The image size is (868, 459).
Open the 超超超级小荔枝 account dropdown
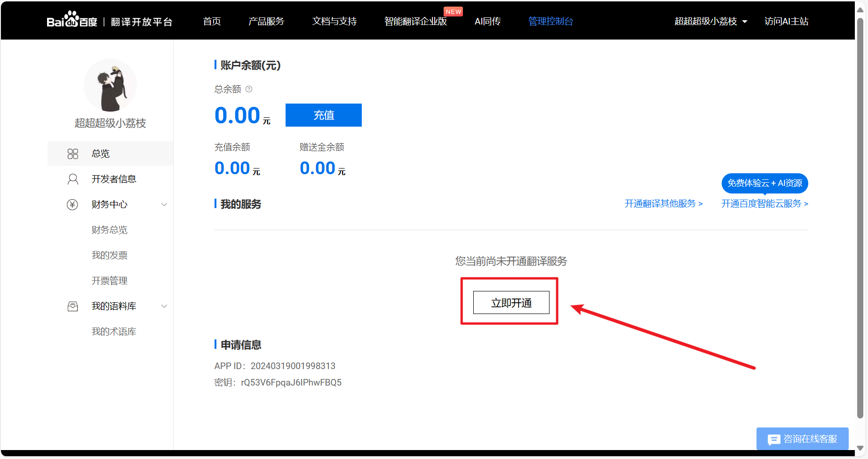[711, 21]
